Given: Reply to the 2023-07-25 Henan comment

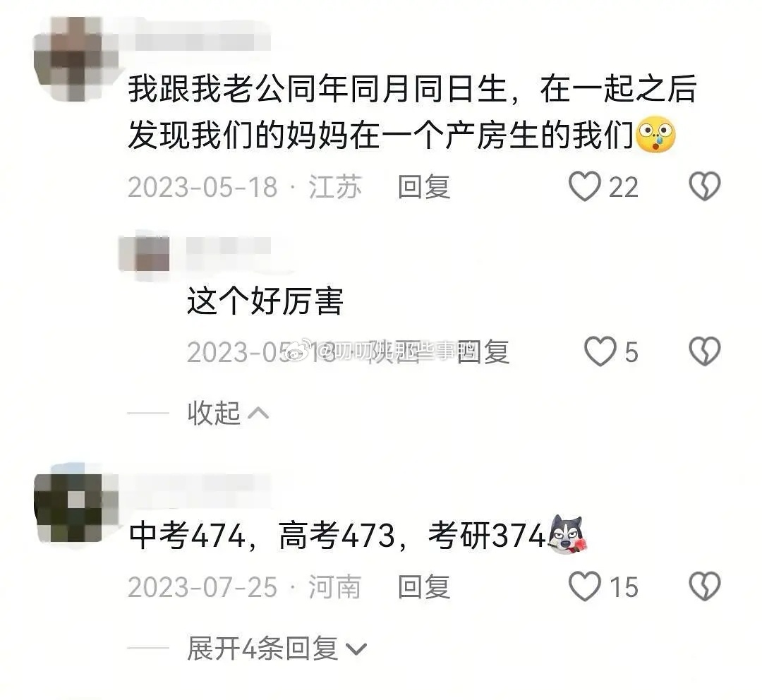Looking at the screenshot, I should (x=424, y=586).
